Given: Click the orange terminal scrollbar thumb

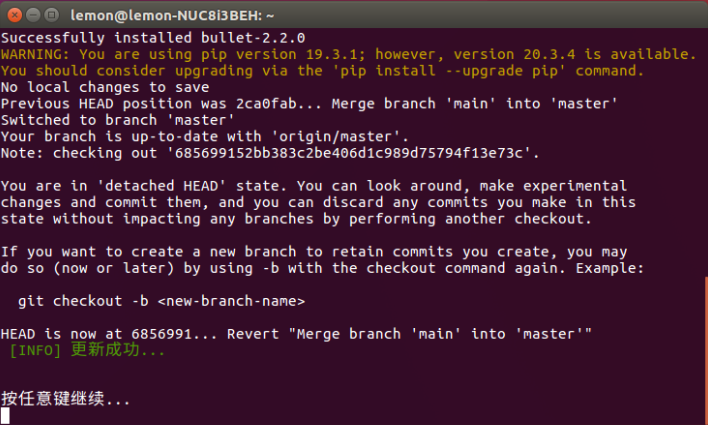Looking at the screenshot, I should 706,350.
